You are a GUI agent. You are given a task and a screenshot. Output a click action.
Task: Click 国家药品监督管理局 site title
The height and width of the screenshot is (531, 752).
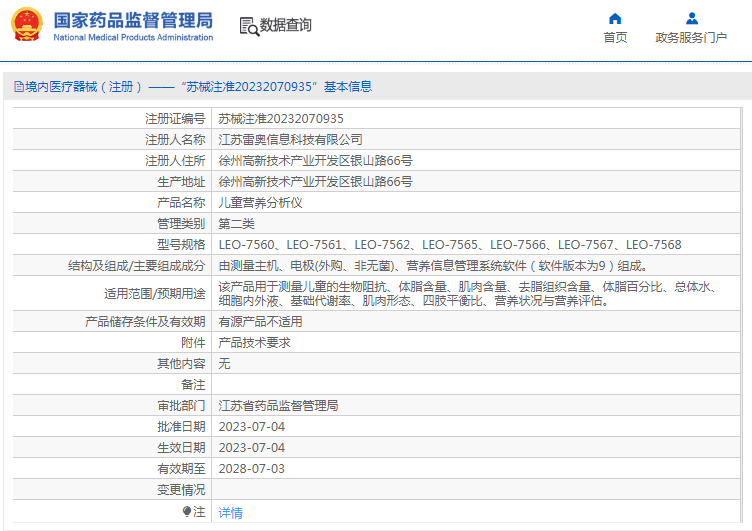[x=133, y=21]
